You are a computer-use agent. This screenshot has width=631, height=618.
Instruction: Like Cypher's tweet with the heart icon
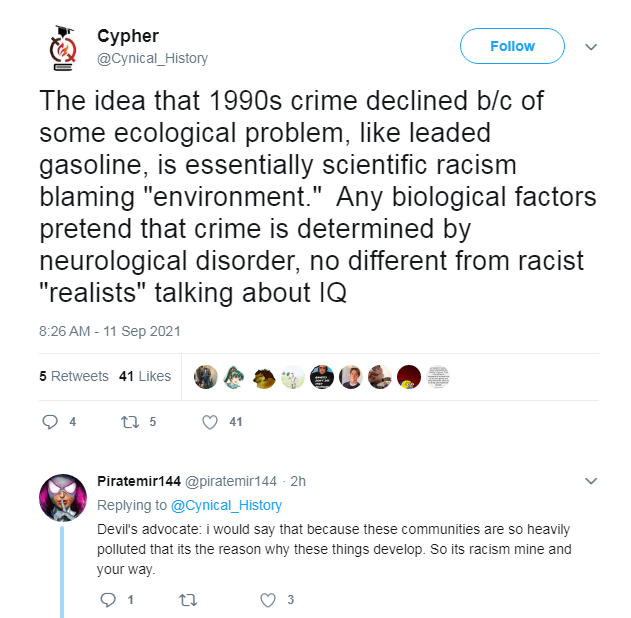[210, 422]
